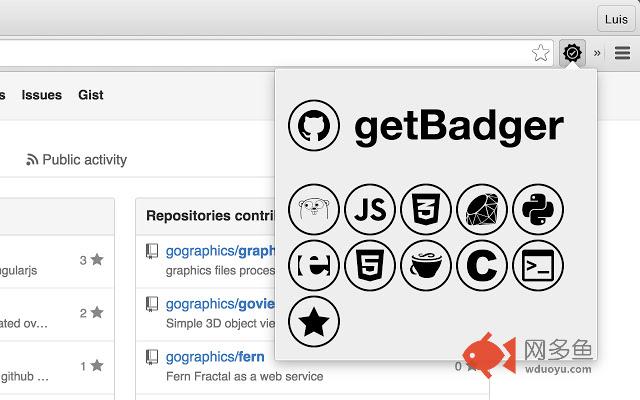Click the Internet Explorer badge
640x400 pixels.
pos(314,265)
